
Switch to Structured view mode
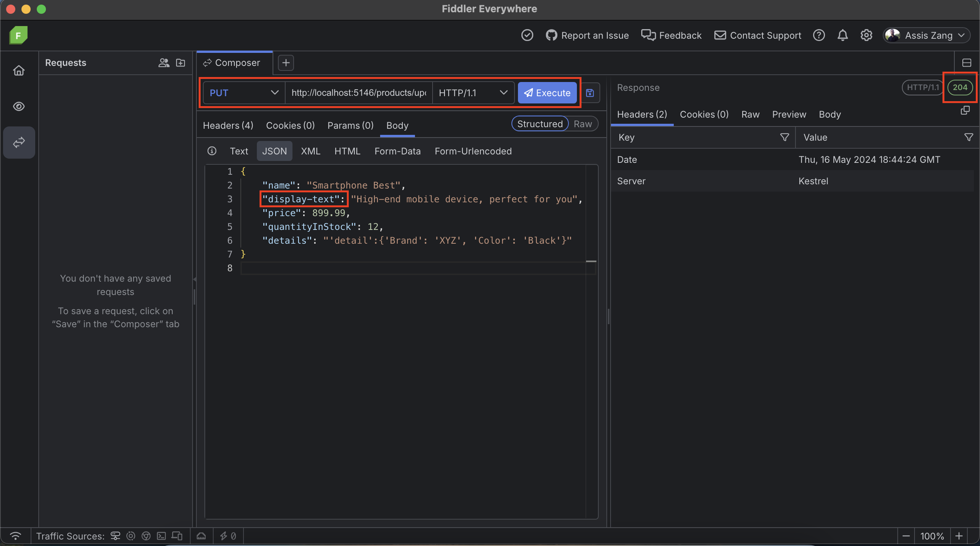click(x=539, y=124)
